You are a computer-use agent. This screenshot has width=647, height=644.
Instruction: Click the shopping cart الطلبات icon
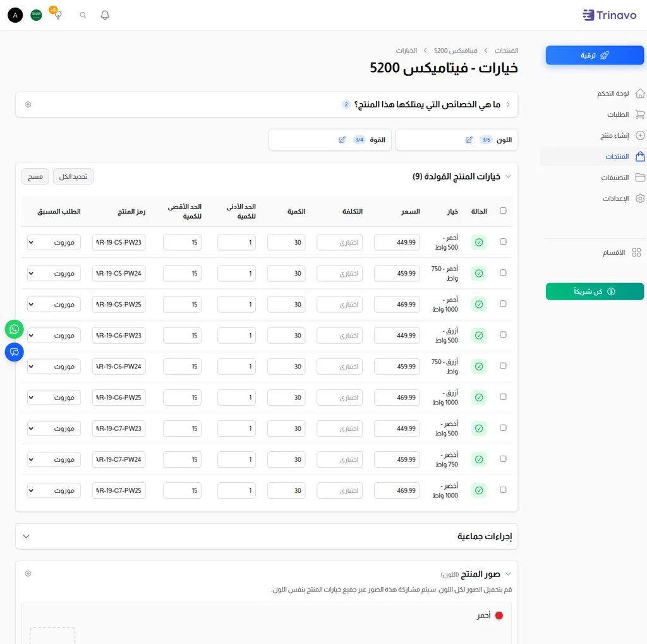click(x=640, y=114)
